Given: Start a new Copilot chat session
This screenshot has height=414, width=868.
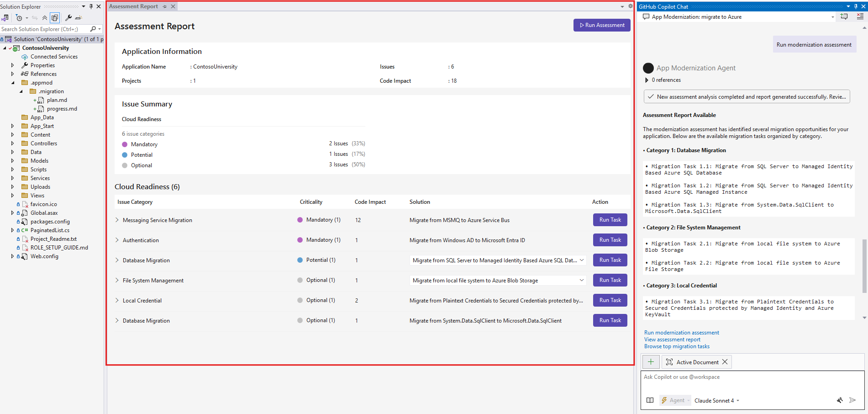Looking at the screenshot, I should tap(844, 16).
